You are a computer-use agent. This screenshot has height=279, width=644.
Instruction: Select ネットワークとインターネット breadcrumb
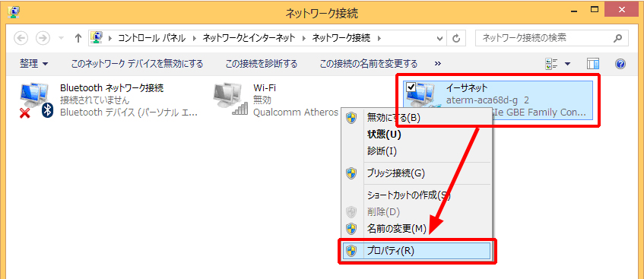(249, 38)
